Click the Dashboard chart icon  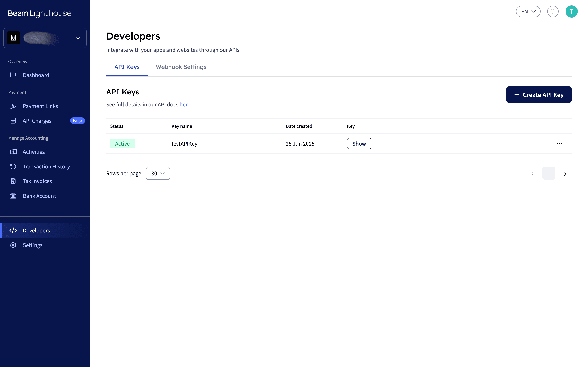(13, 75)
